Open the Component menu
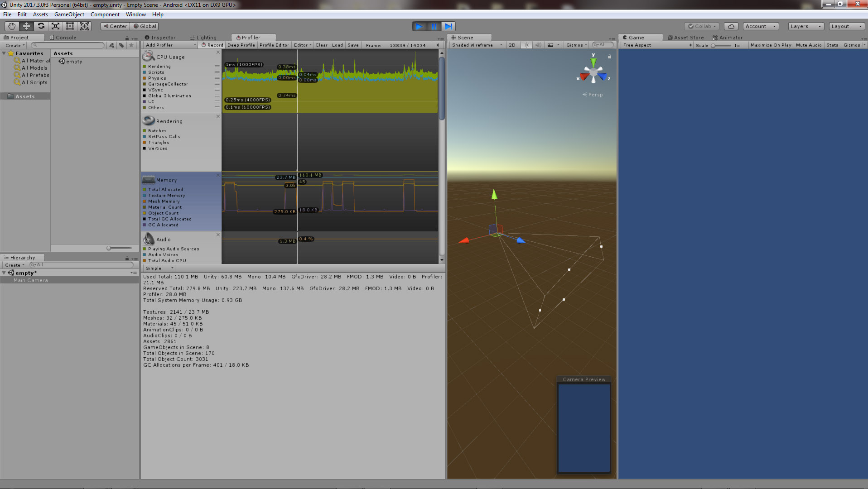The image size is (868, 489). [105, 14]
